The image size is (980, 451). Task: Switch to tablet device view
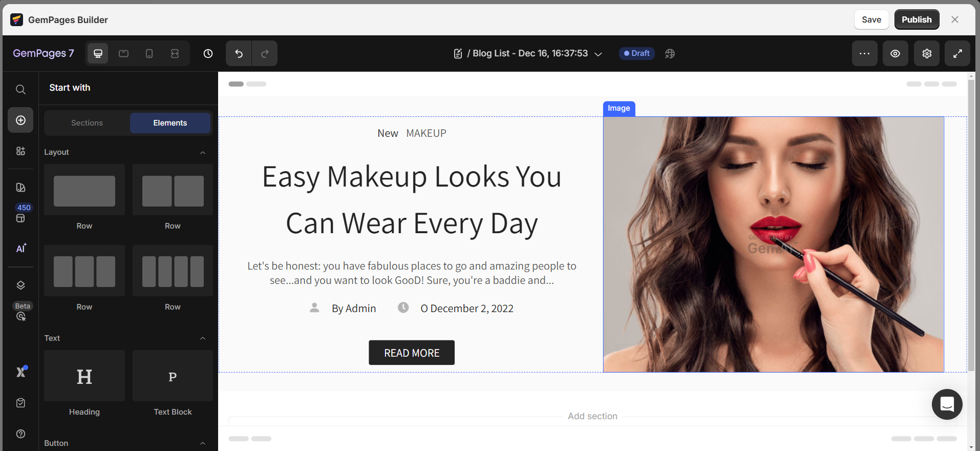tap(123, 53)
